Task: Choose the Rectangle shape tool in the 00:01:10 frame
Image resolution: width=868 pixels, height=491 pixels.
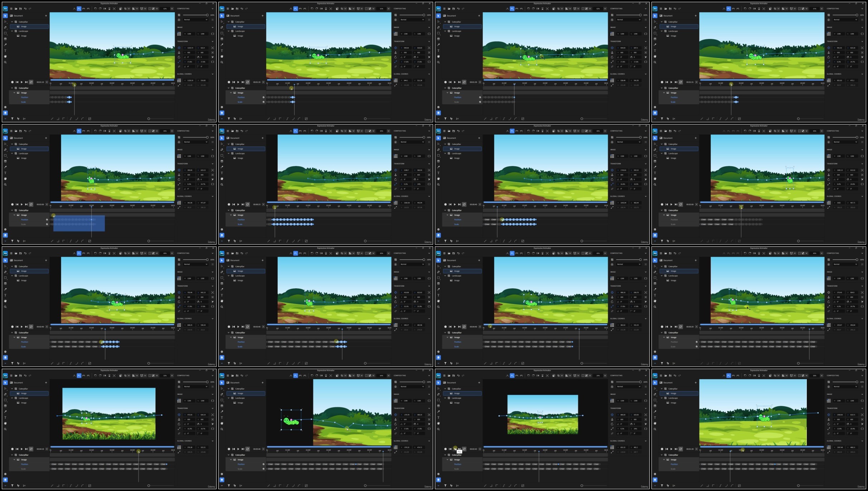Action: 5,33
